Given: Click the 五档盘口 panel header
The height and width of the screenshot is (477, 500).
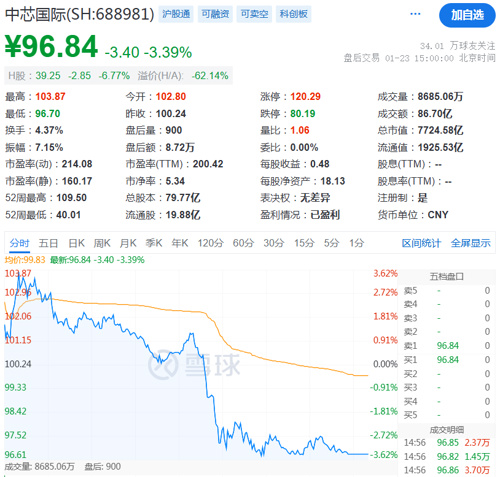Looking at the screenshot, I should tap(447, 276).
